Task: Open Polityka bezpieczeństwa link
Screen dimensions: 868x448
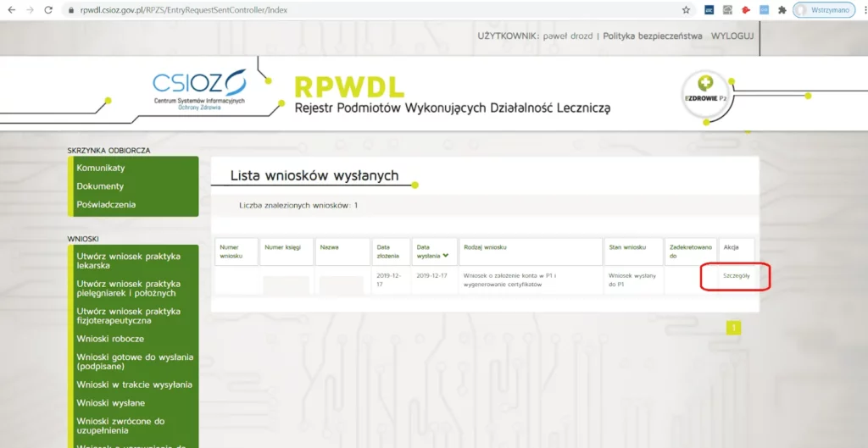Action: (x=652, y=36)
